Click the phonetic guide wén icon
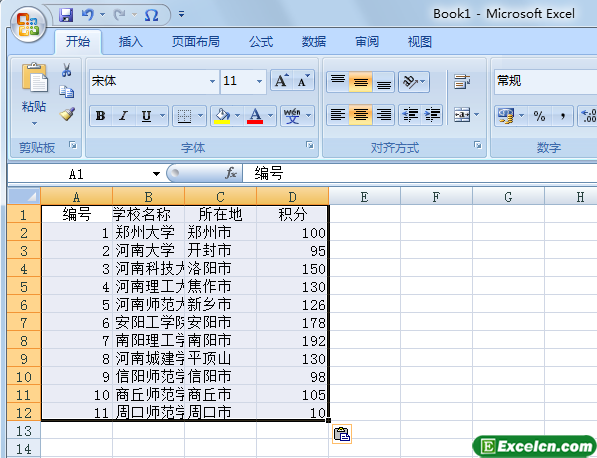The image size is (597, 458). (x=292, y=116)
